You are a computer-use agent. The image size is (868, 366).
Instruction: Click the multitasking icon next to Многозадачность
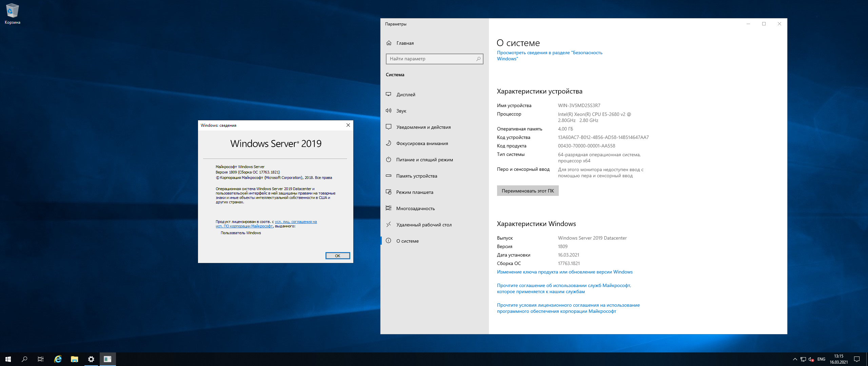(x=389, y=208)
